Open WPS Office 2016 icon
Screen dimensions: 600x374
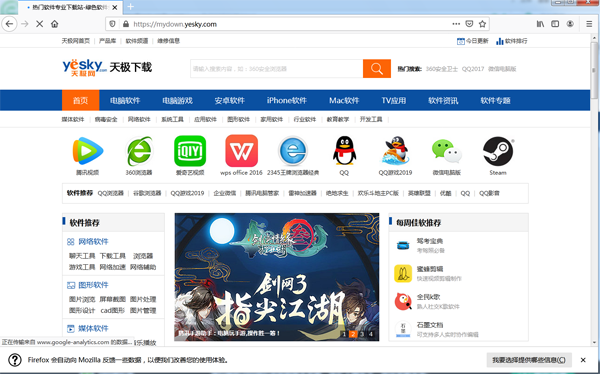coord(241,150)
